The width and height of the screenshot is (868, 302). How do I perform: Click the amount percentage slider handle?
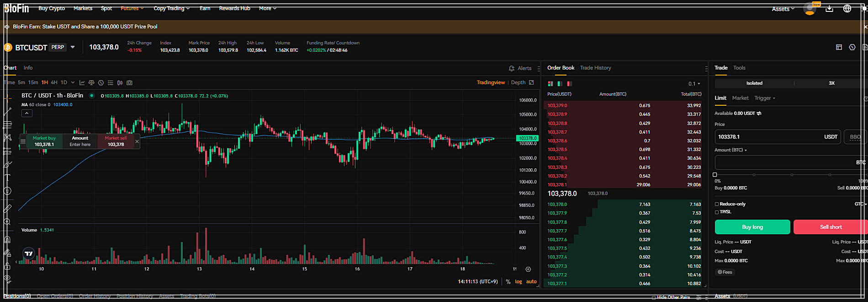(x=715, y=175)
